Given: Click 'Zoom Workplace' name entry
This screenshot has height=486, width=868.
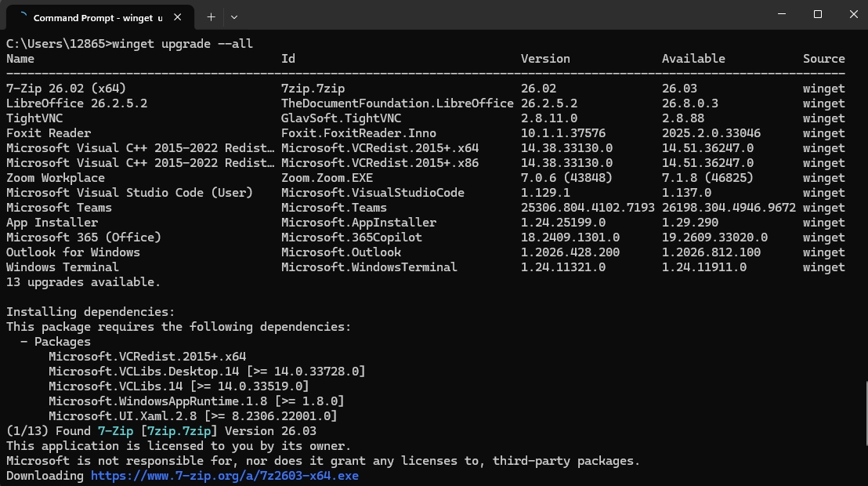Looking at the screenshot, I should pos(56,178).
